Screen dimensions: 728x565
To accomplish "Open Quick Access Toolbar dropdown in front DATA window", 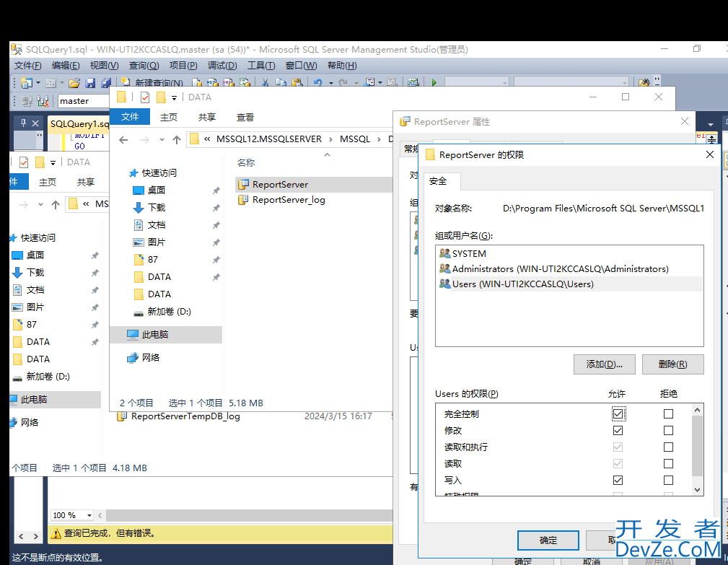I will (174, 97).
